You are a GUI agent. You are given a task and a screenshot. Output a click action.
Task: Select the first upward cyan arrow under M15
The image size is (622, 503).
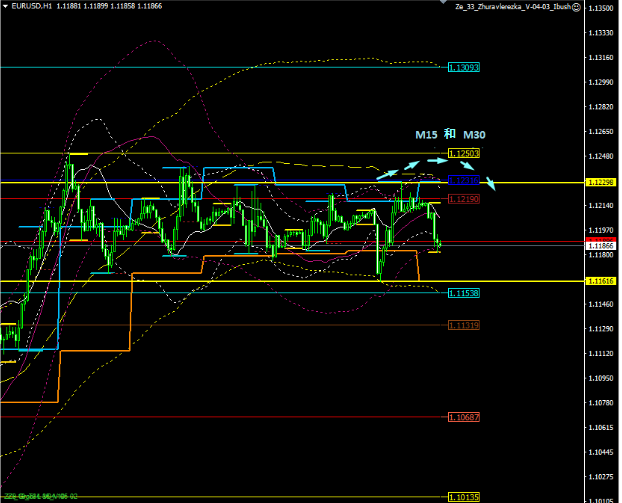point(387,173)
